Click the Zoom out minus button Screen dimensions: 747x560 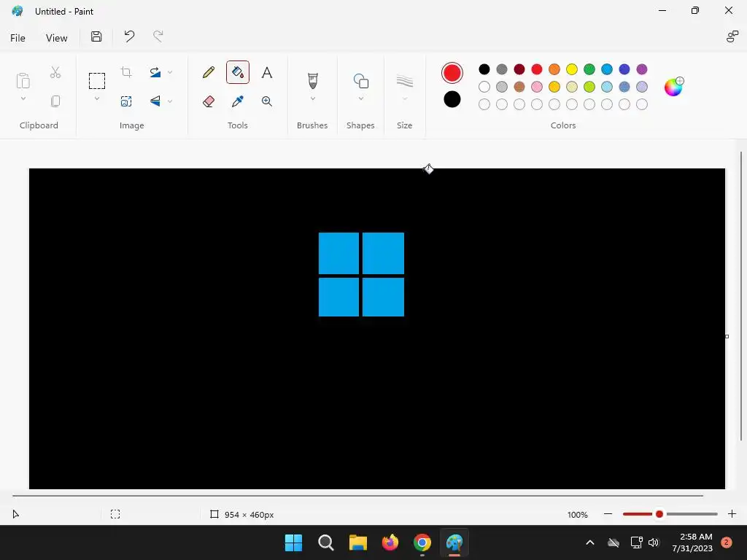pyautogui.click(x=608, y=514)
